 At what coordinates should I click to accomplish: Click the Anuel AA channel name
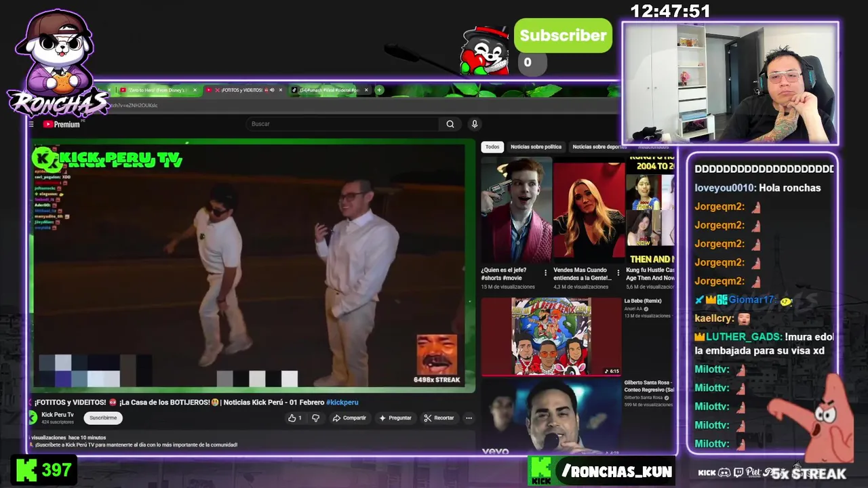pos(633,309)
